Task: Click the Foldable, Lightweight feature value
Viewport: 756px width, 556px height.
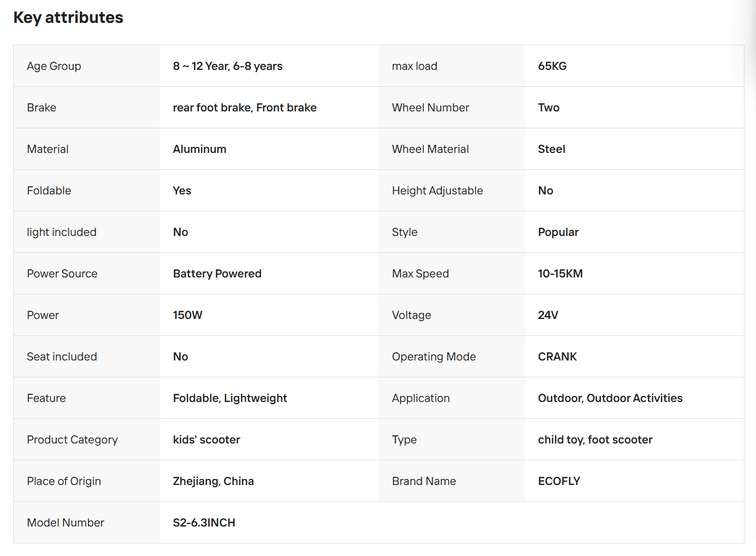Action: pos(230,398)
